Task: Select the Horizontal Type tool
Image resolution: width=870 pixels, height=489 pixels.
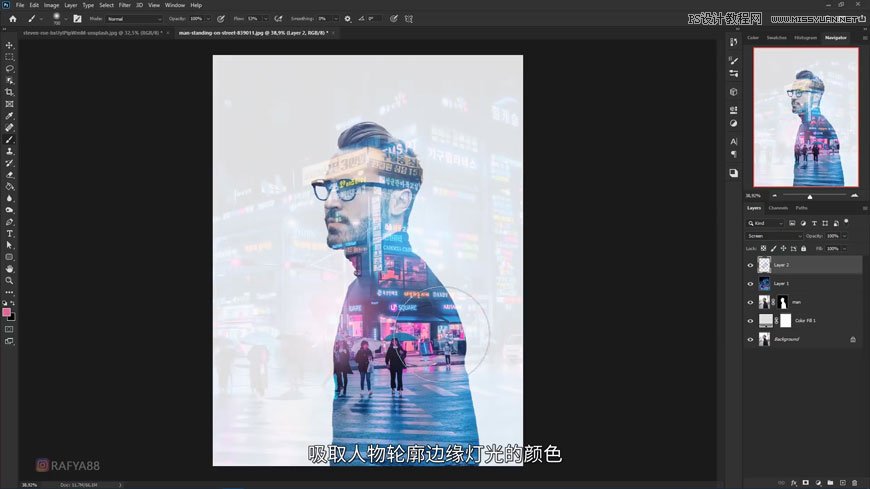Action: [9, 234]
